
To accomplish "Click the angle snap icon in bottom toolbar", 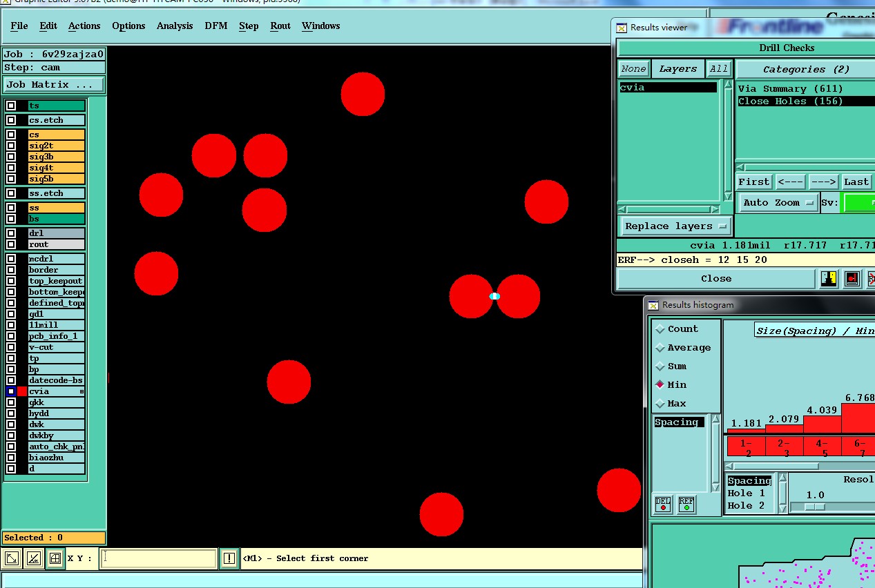I will [x=34, y=558].
